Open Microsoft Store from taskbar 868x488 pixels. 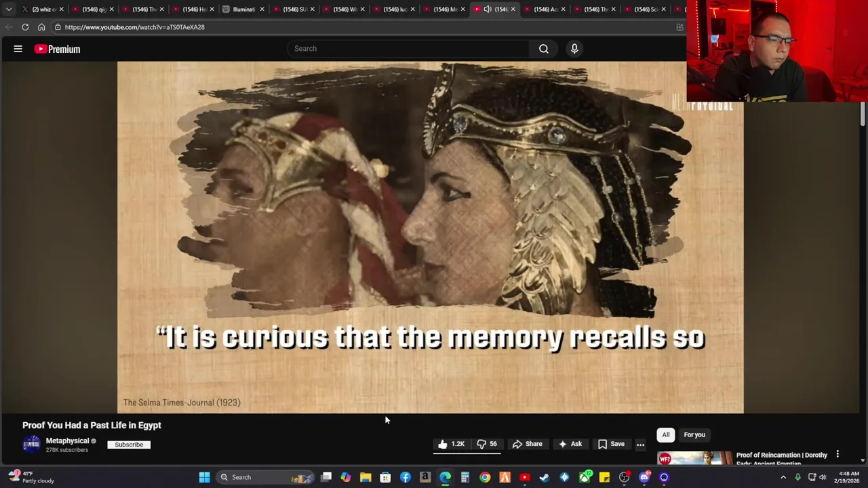[385, 477]
